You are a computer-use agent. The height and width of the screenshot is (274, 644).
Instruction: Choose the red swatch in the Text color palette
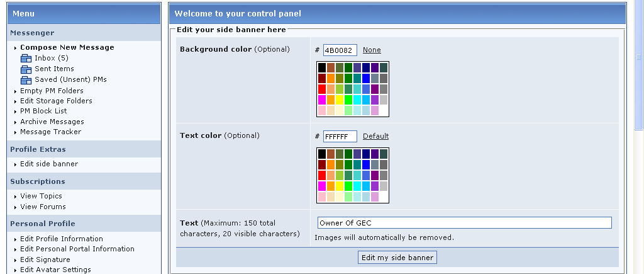tap(322, 175)
